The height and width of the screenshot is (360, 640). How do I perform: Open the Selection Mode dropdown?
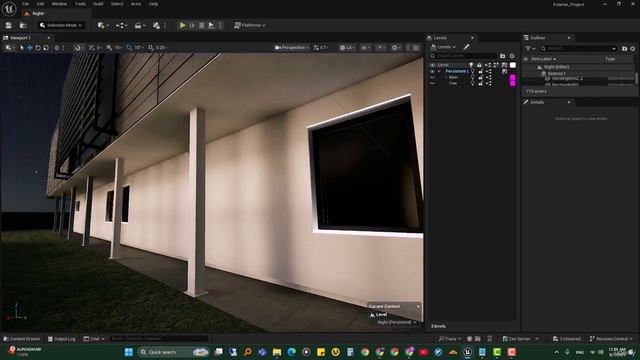click(x=61, y=25)
